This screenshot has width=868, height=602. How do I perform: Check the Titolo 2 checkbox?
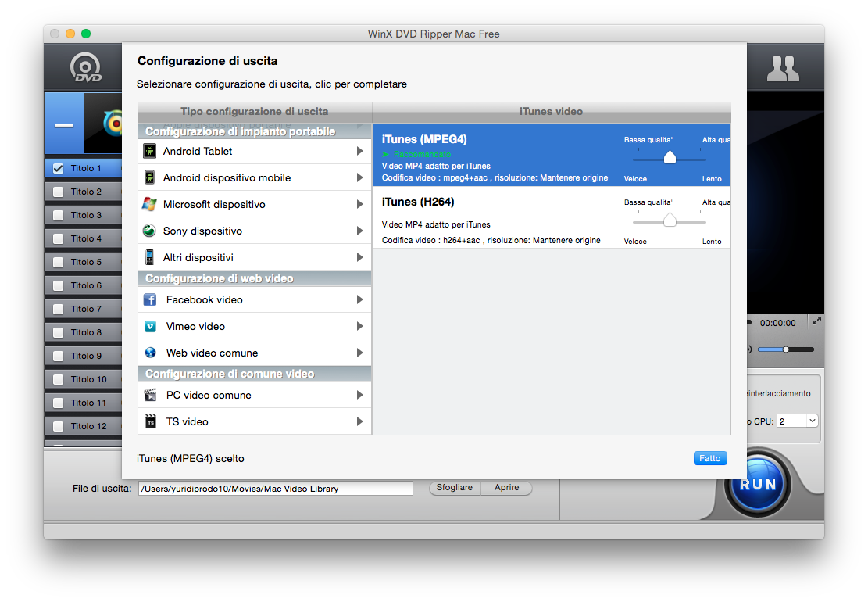(58, 192)
